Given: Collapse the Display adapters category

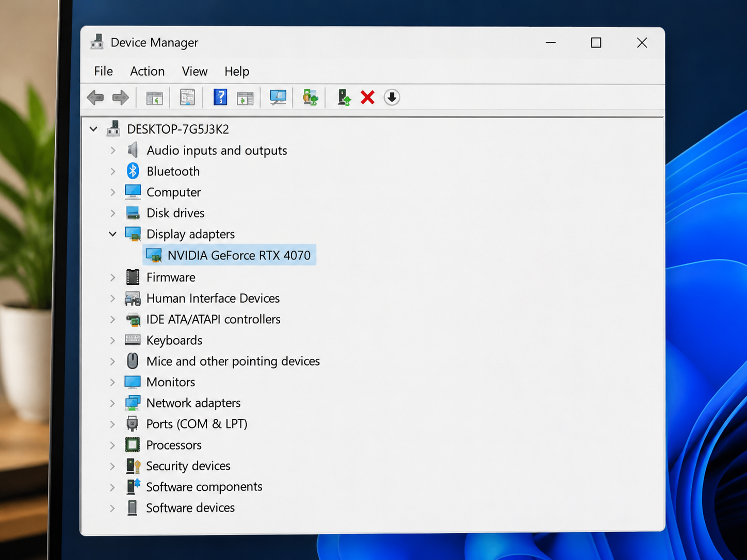Looking at the screenshot, I should tap(113, 234).
